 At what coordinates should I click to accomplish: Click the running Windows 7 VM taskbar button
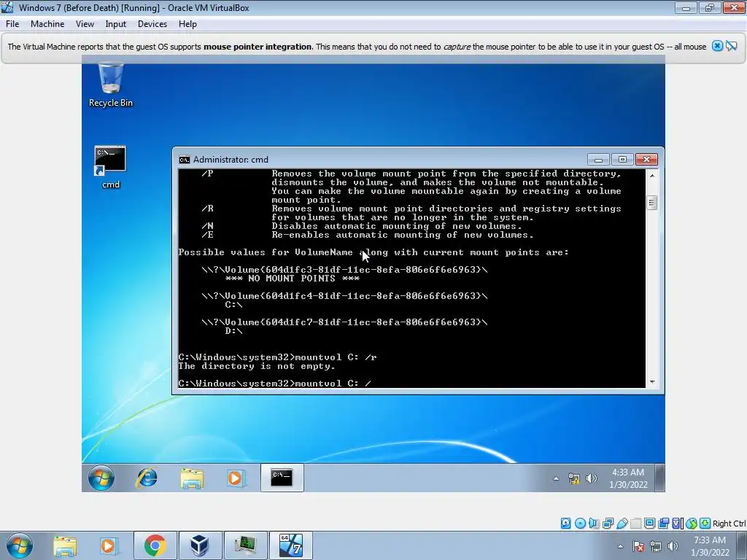coord(290,545)
